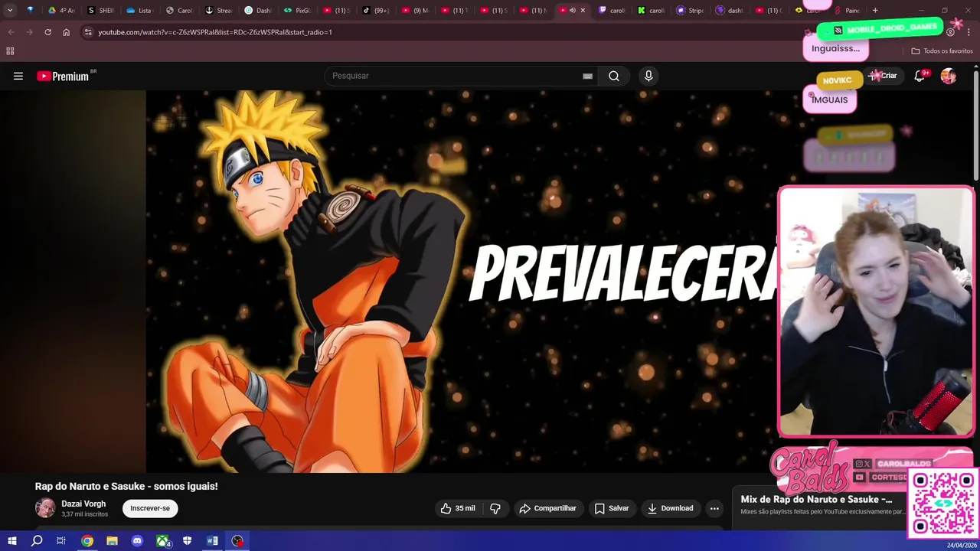Go back with browser back arrow
The image size is (980, 551).
pyautogui.click(x=10, y=32)
